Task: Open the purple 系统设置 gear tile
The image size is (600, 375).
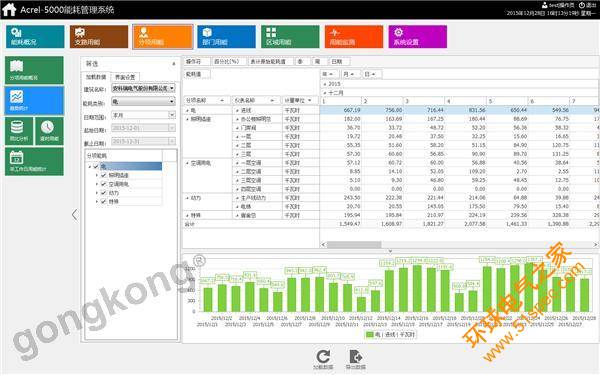Action: tap(417, 37)
